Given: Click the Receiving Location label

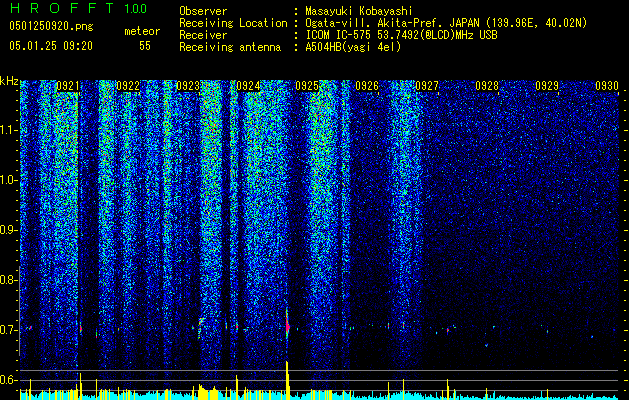Looking at the screenshot, I should click(233, 23).
